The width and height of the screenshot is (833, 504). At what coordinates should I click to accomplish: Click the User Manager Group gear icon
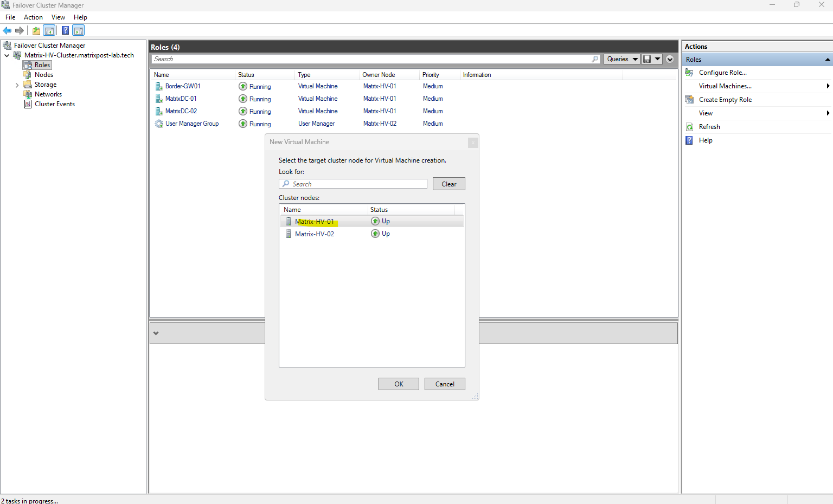pos(159,124)
